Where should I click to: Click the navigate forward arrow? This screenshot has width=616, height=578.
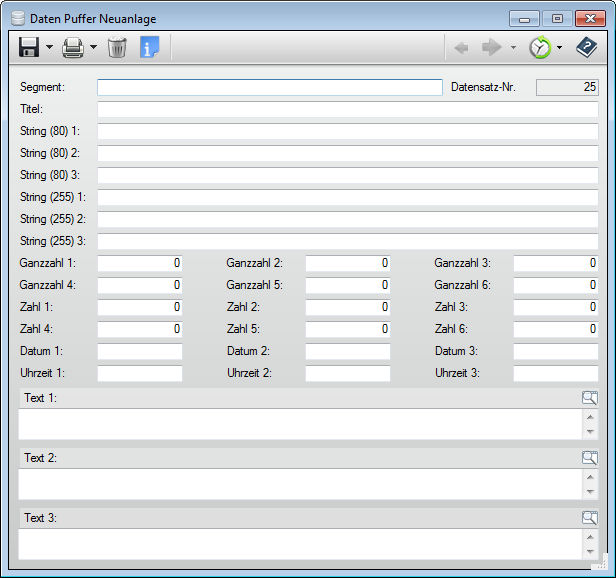[491, 47]
